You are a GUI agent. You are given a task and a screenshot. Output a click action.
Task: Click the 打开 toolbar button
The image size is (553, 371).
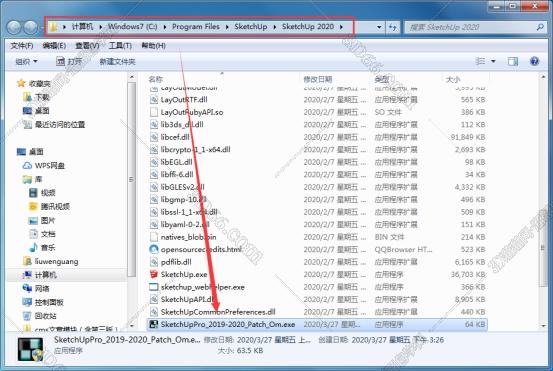pos(69,61)
